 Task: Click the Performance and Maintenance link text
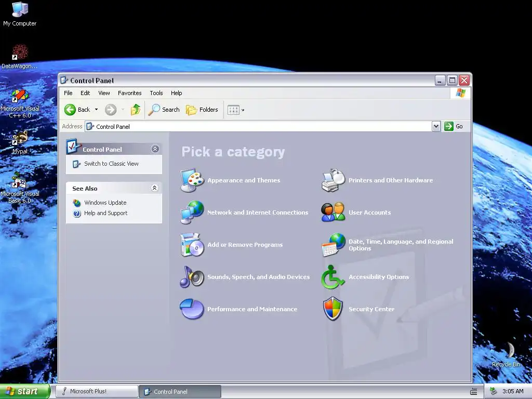(x=252, y=310)
